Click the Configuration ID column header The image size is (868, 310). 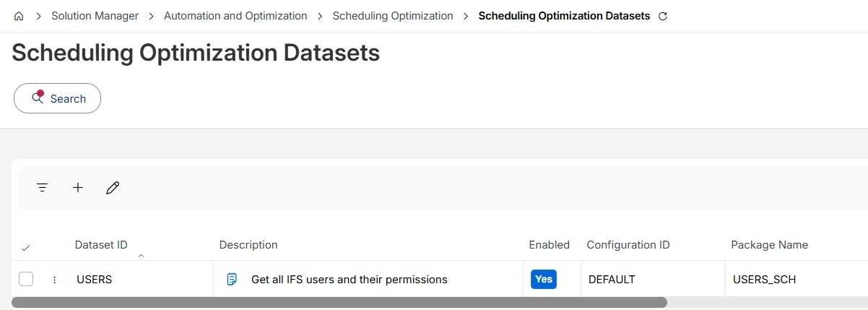628,245
